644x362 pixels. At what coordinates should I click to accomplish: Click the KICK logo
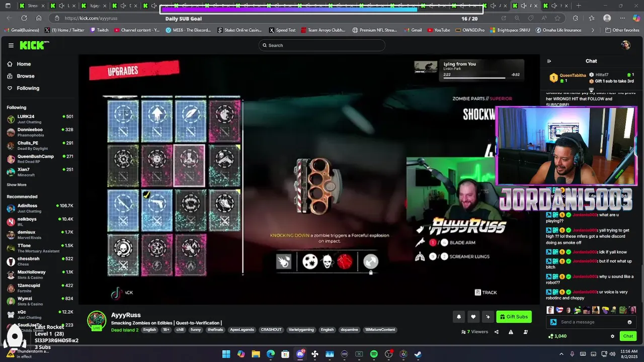click(34, 45)
